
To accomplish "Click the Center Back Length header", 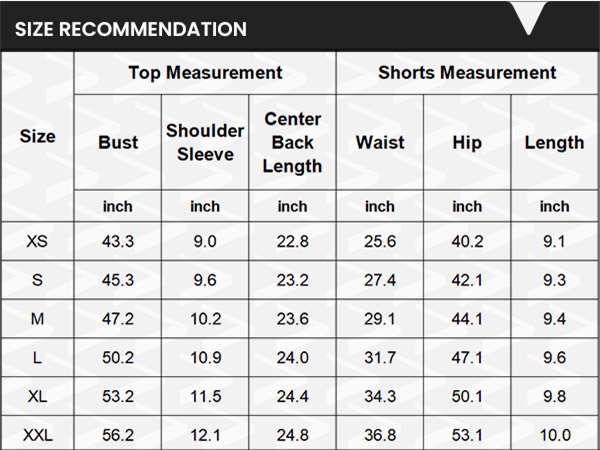I will click(292, 142).
